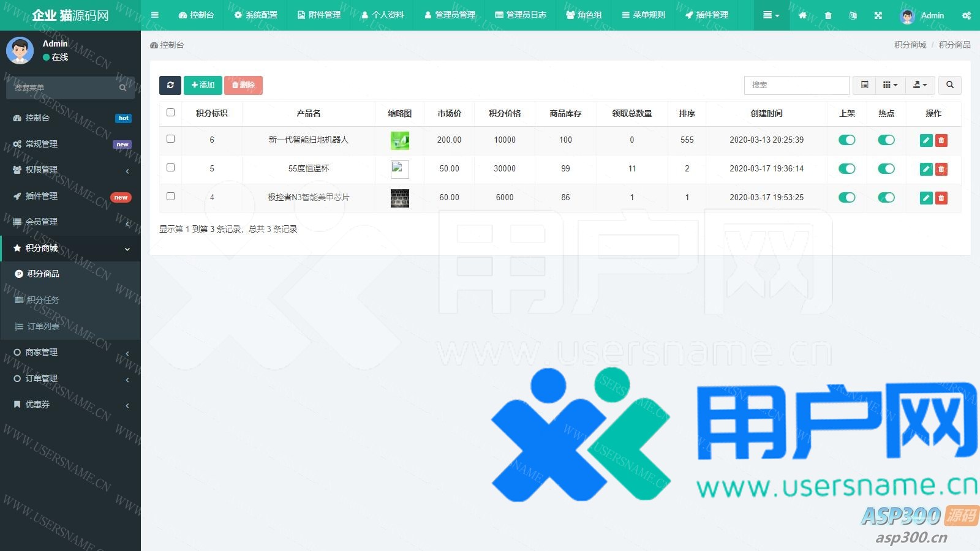Viewport: 980px width, 551px height.
Task: Click the refresh icon button in table toolbar
Action: point(170,85)
